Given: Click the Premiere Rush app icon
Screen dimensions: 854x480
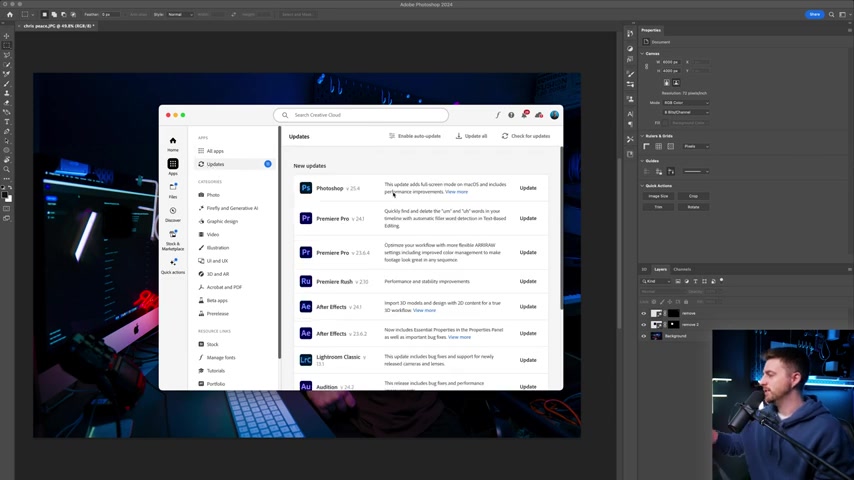Looking at the screenshot, I should (x=306, y=281).
